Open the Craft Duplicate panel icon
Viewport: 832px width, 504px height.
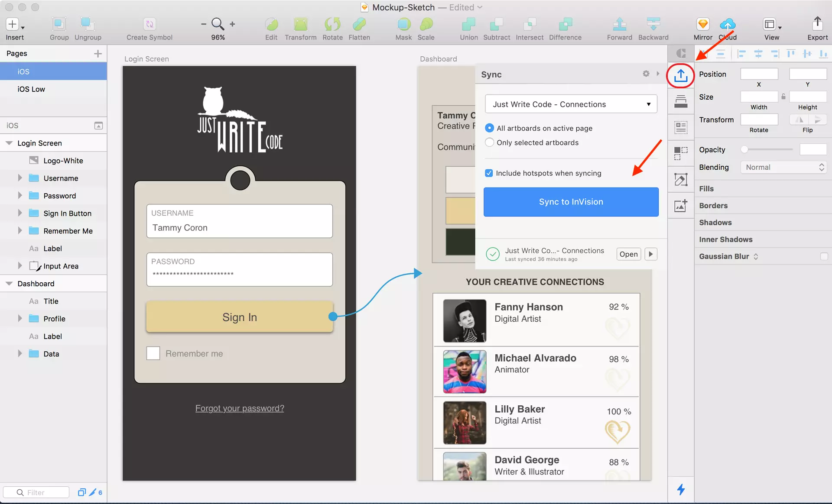[681, 153]
